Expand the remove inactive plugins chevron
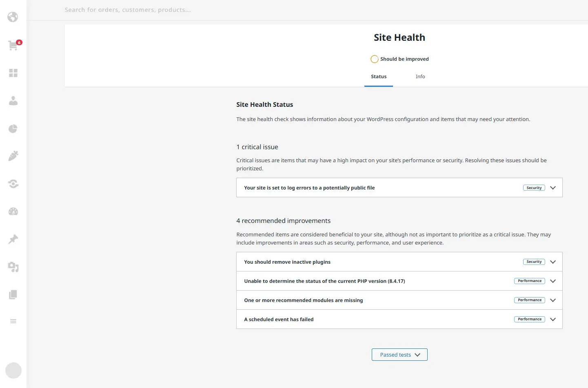Screen dimensions: 588x388 point(553,262)
